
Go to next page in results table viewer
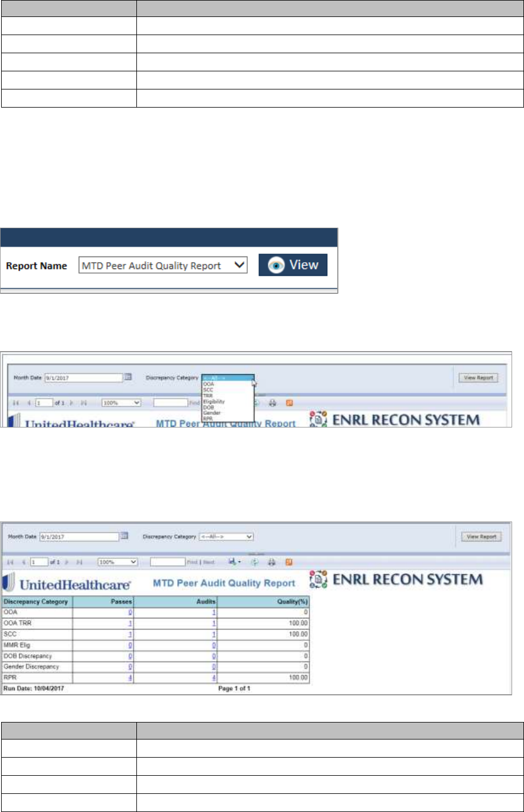click(67, 562)
